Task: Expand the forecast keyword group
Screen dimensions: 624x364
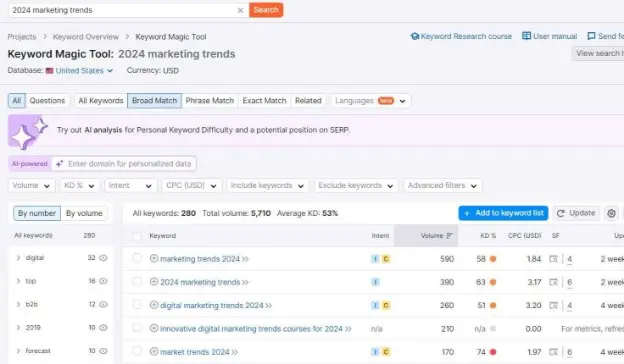Action: point(18,351)
